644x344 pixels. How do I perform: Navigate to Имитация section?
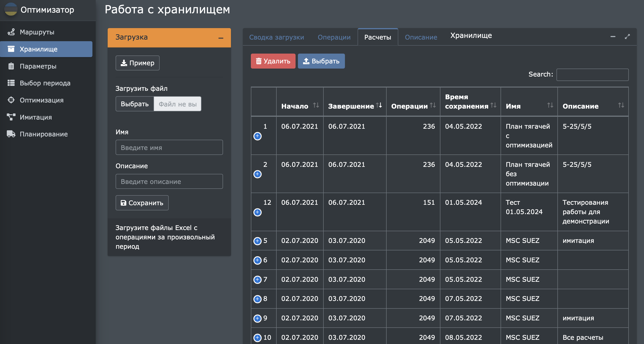coord(36,117)
